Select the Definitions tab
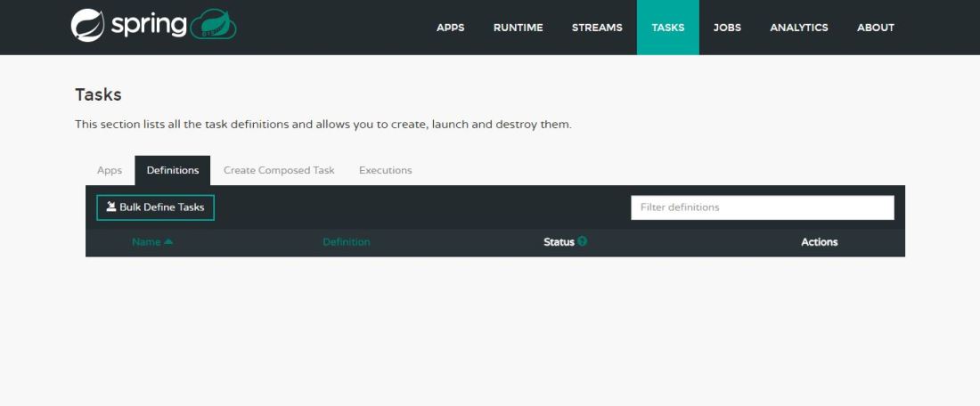Image resolution: width=980 pixels, height=406 pixels. coord(173,170)
